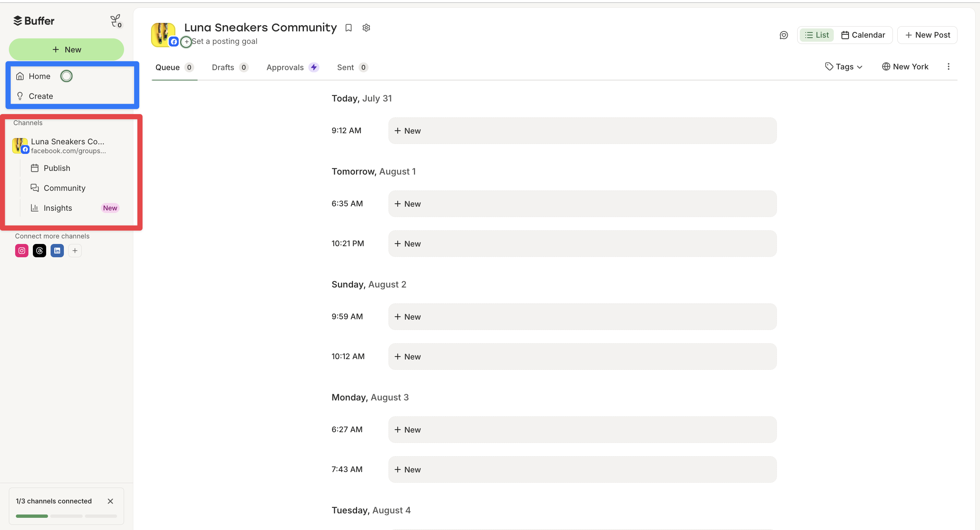The width and height of the screenshot is (980, 530).
Task: Select Luna Sneakers channel in sidebar
Action: (x=66, y=146)
